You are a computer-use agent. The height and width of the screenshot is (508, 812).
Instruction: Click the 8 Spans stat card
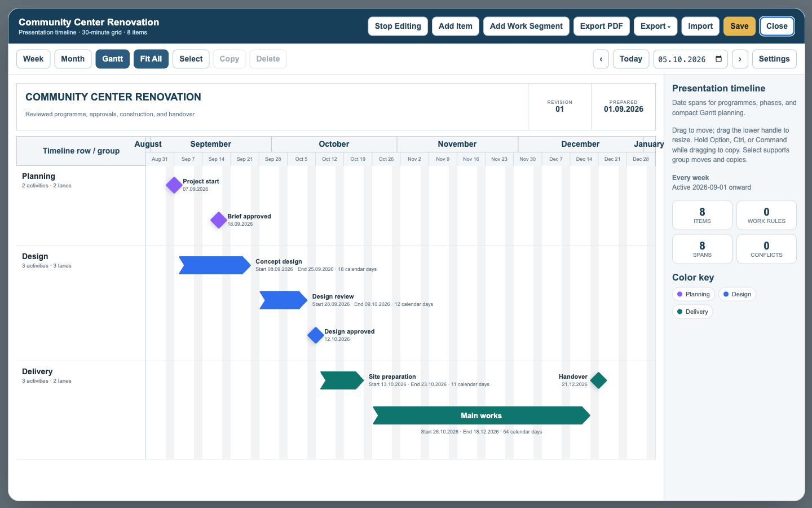point(702,249)
